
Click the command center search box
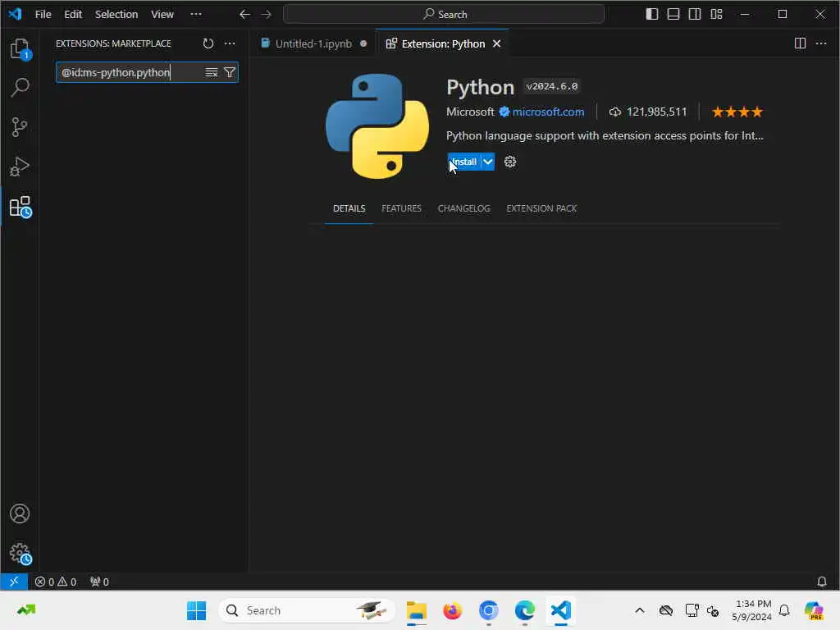click(x=444, y=15)
